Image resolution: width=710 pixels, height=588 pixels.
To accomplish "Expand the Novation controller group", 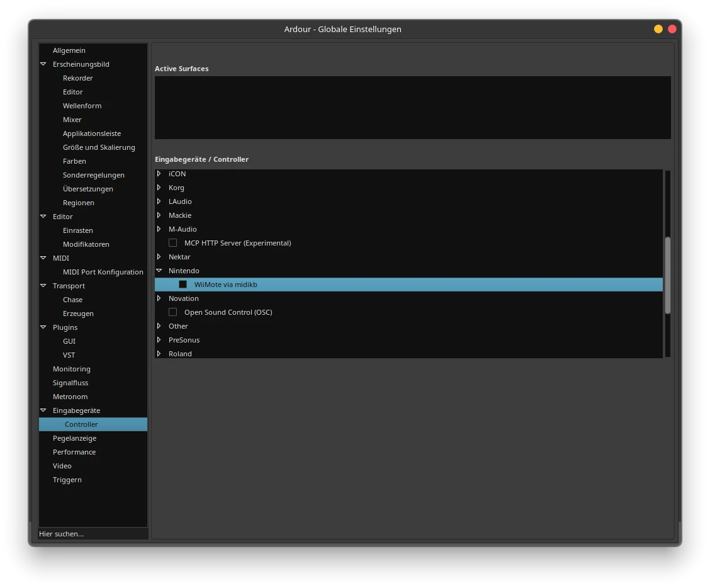I will (x=159, y=298).
